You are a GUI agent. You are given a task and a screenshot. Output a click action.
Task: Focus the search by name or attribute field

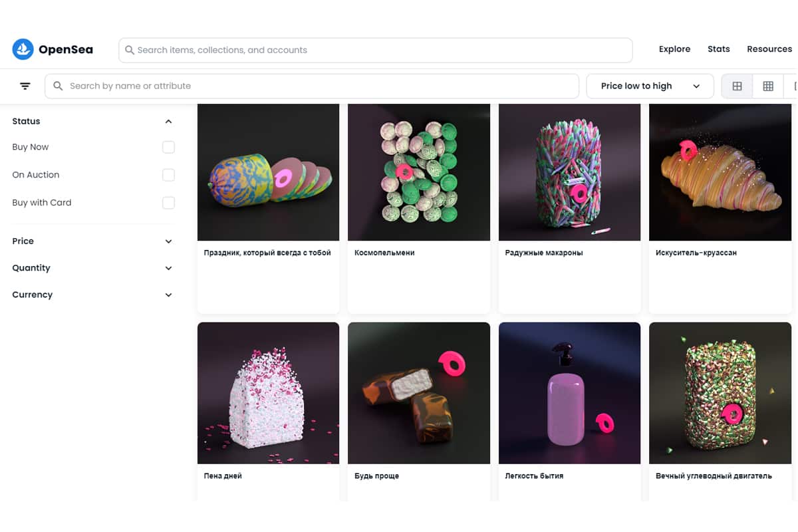pyautogui.click(x=319, y=86)
